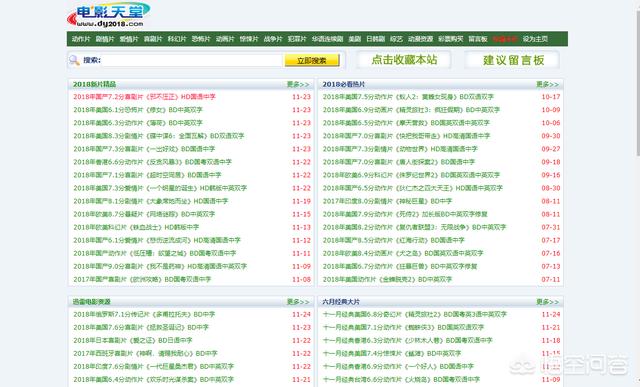Viewport: 640px width, 387px height.
Task: Open the 建议留言板 button
Action: 513,60
